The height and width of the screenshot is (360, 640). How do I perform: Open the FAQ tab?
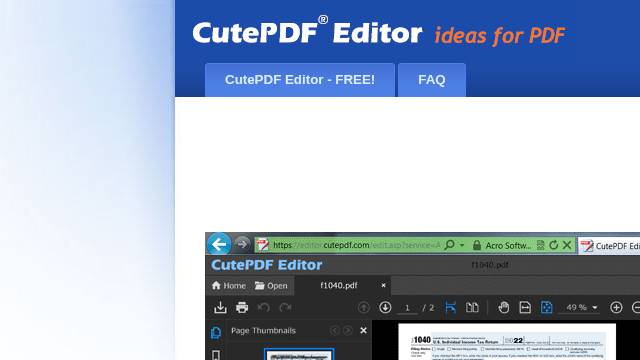pyautogui.click(x=431, y=80)
